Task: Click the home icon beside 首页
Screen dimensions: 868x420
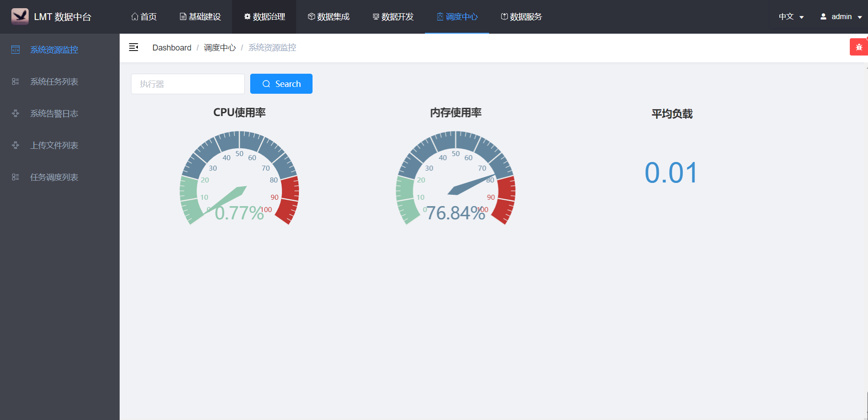Action: click(x=134, y=16)
